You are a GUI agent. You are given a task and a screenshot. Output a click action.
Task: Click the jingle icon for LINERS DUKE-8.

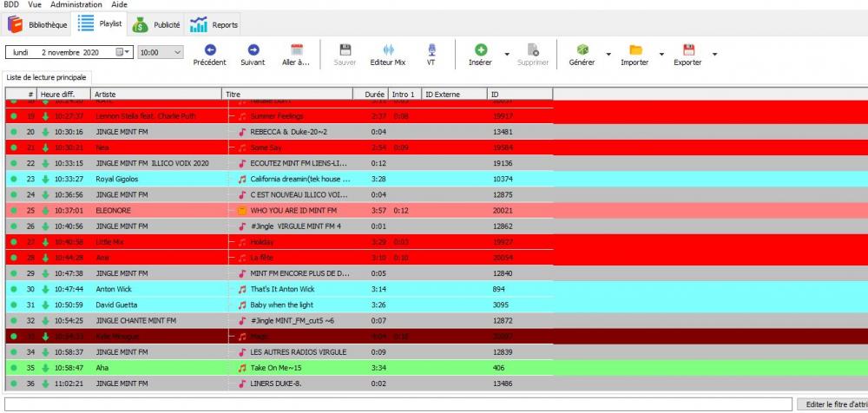coord(242,383)
